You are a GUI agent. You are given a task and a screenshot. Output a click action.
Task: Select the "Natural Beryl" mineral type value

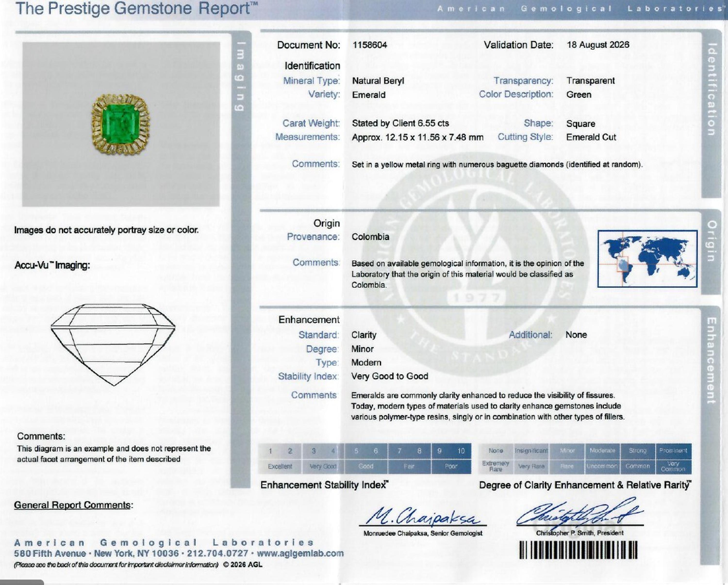click(x=378, y=81)
